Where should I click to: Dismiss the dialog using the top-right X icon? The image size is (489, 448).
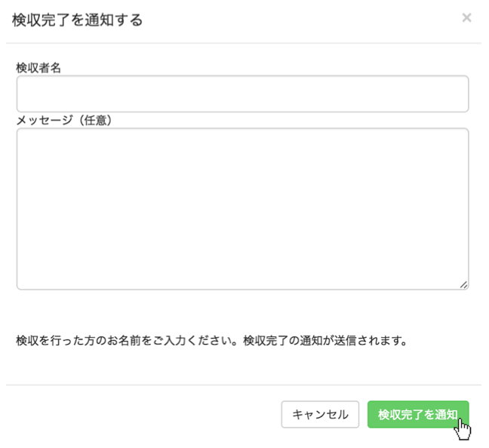tap(466, 18)
